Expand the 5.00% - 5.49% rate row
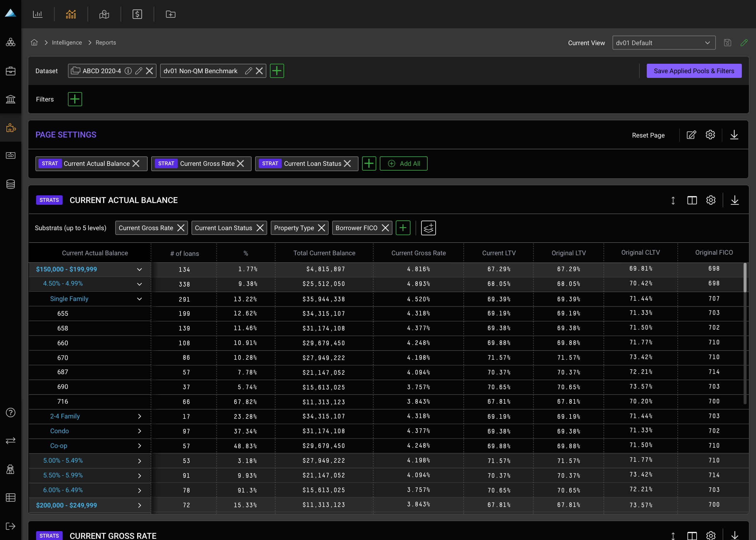 (139, 461)
